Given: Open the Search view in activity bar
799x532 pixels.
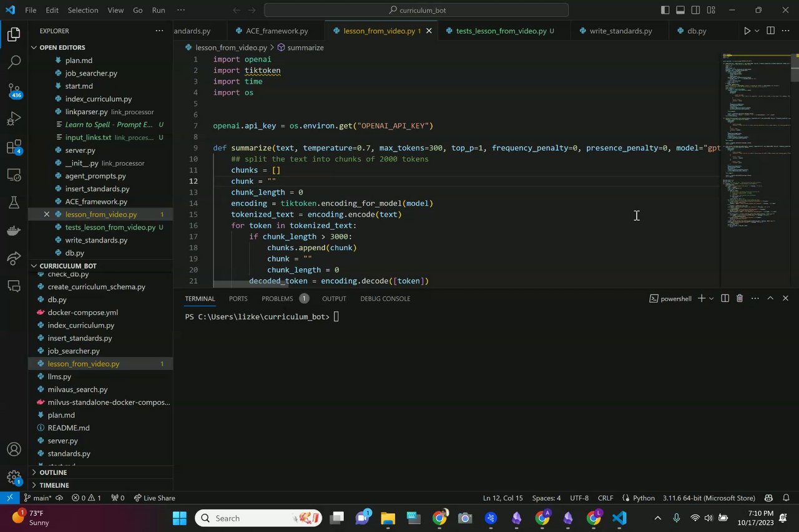Looking at the screenshot, I should [14, 62].
